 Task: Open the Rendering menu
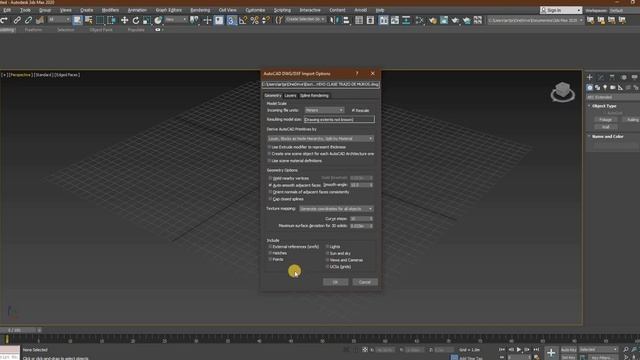200,10
